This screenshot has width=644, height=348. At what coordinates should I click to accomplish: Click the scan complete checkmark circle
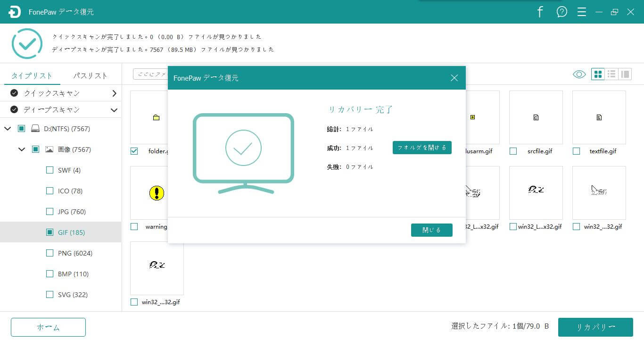27,43
